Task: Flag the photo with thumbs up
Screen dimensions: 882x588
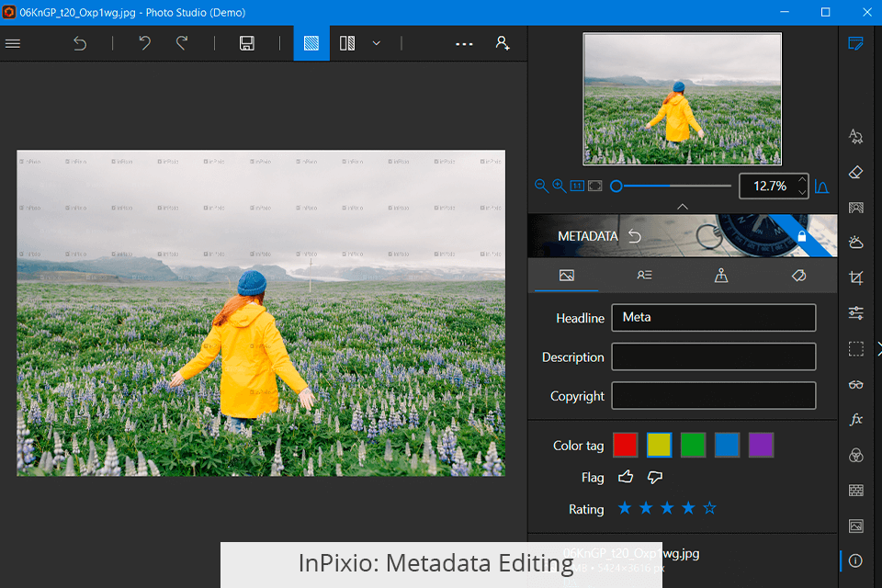Action: click(x=626, y=477)
